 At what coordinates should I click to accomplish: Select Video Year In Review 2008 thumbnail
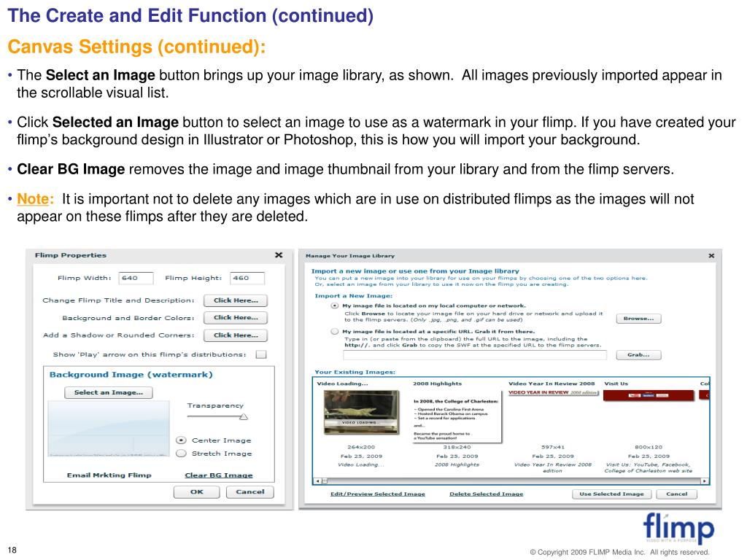click(553, 393)
